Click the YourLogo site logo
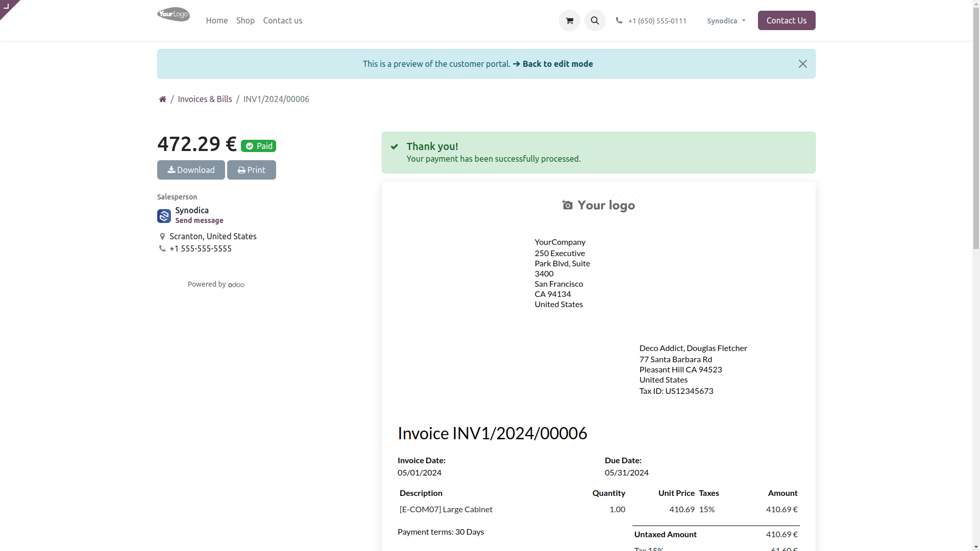Viewport: 980px width, 551px height. (x=173, y=14)
